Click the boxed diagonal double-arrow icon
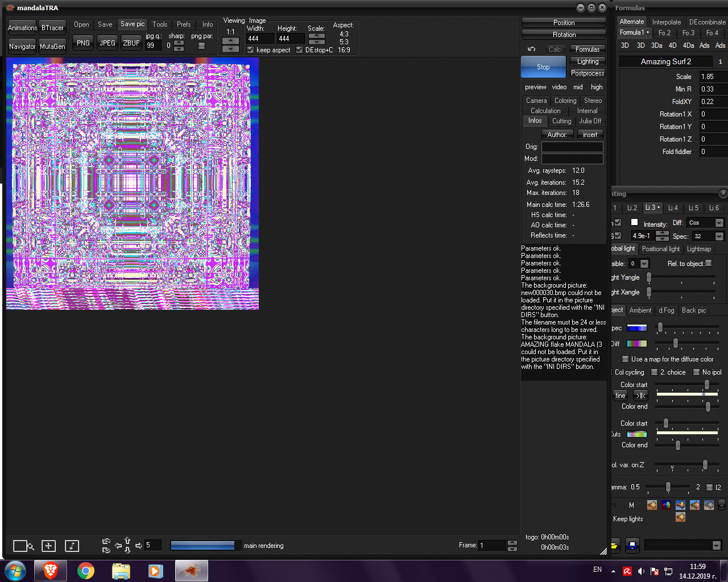Screen dimensions: 728x582 72,546
